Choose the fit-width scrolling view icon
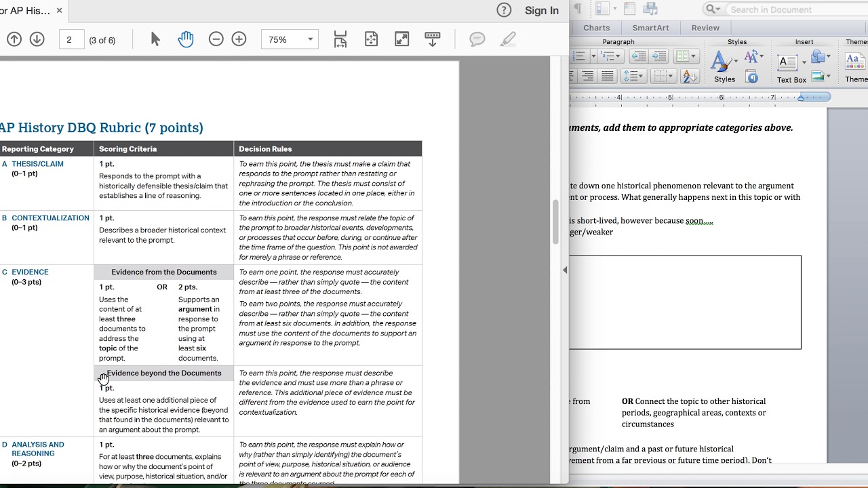 tap(340, 39)
